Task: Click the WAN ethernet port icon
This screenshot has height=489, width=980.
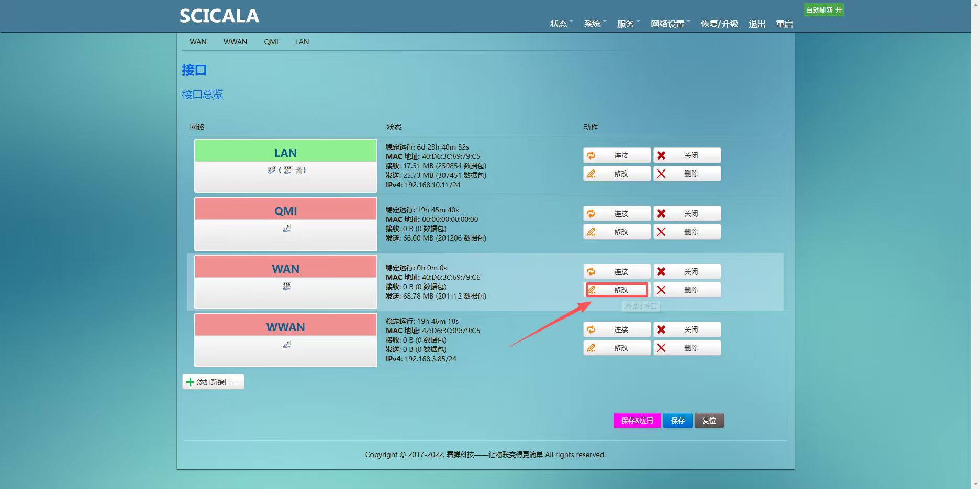Action: (x=286, y=286)
